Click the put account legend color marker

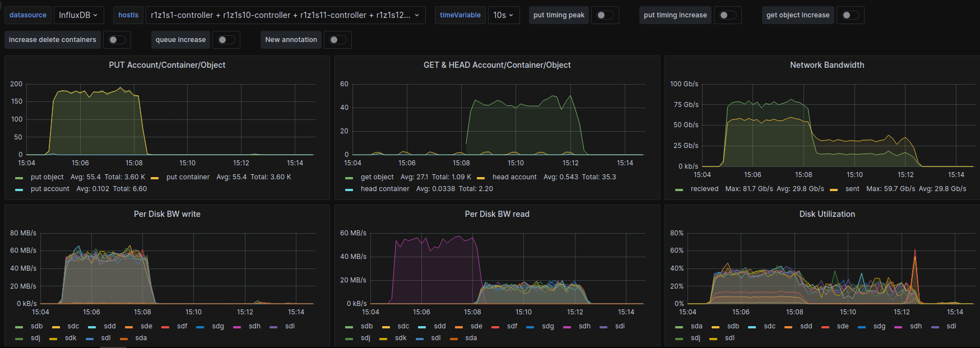pyautogui.click(x=20, y=189)
